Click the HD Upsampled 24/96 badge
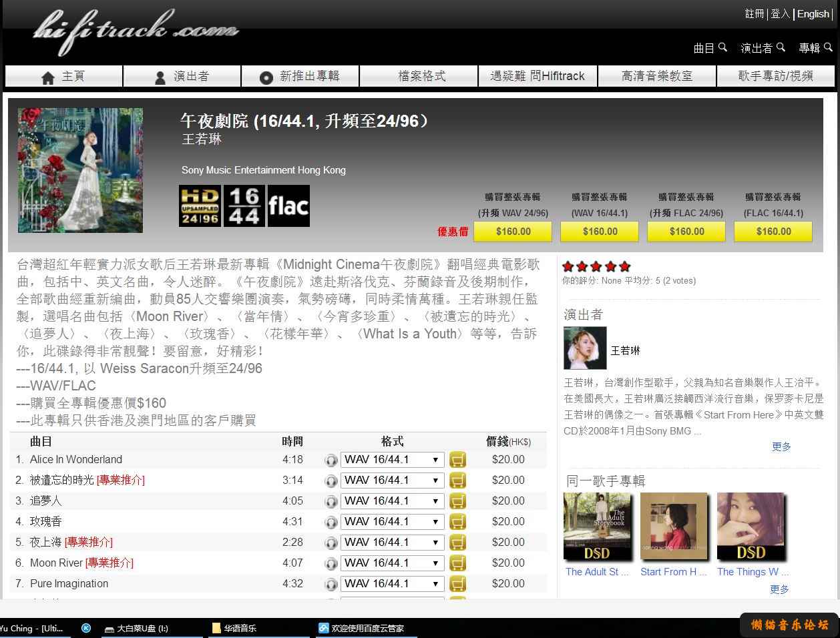 200,206
